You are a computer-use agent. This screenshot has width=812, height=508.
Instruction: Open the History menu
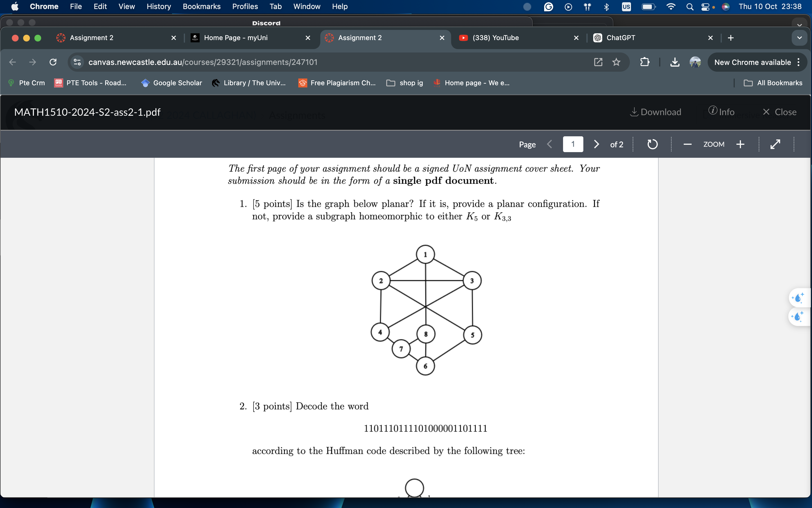point(159,6)
